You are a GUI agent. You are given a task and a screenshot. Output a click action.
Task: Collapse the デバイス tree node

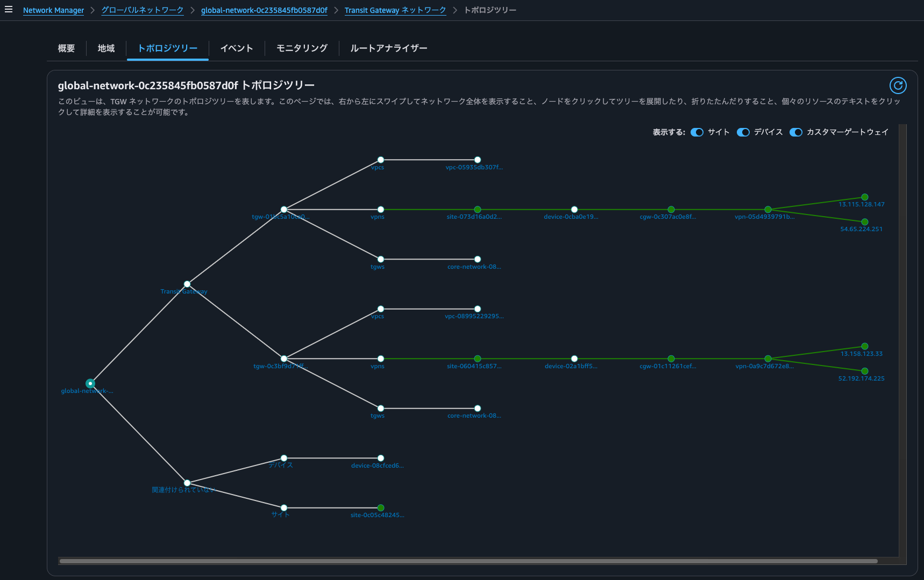[284, 458]
